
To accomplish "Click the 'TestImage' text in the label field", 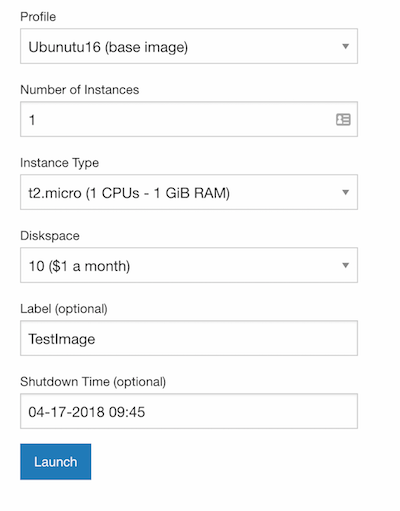I will (62, 339).
